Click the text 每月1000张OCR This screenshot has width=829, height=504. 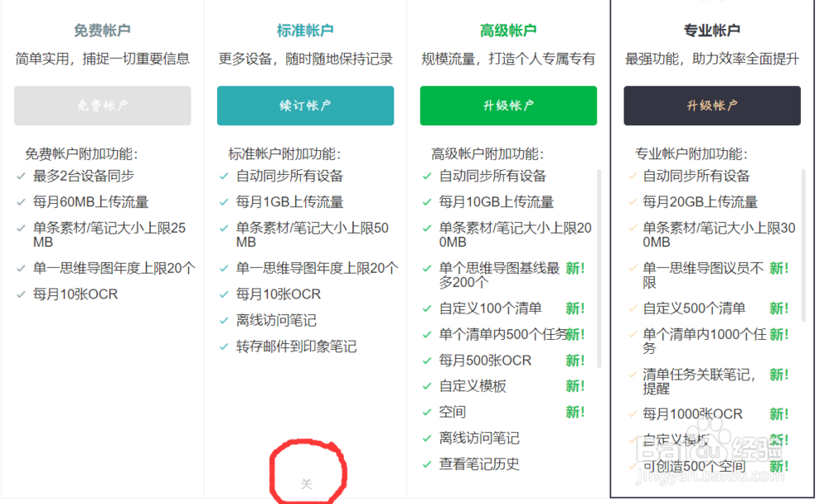pos(692,414)
